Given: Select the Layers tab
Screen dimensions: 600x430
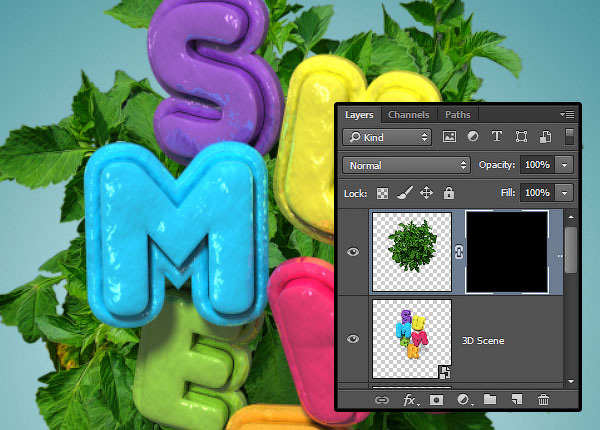Looking at the screenshot, I should point(359,115).
